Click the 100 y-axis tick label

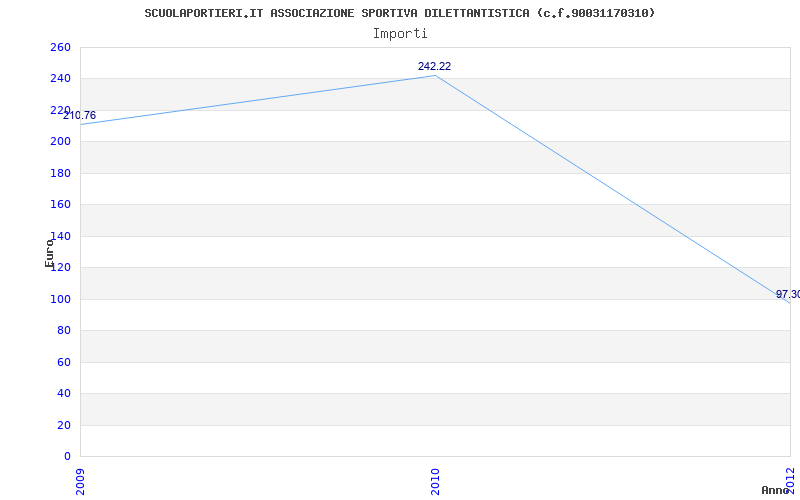(x=60, y=299)
